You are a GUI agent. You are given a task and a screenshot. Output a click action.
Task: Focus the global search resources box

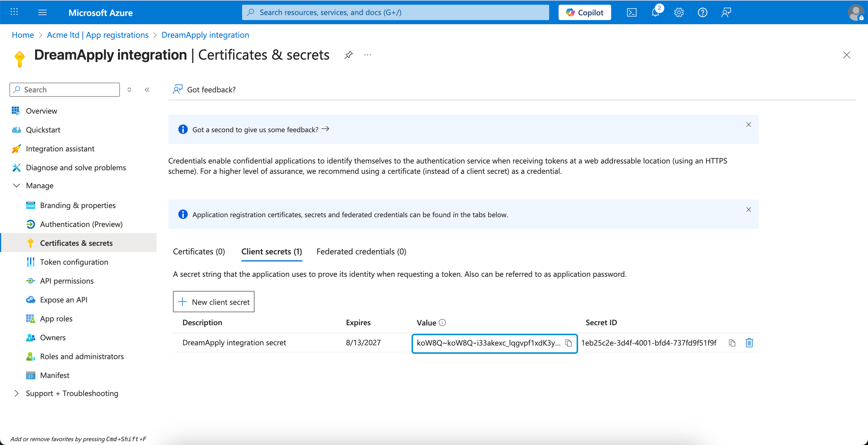pos(395,12)
